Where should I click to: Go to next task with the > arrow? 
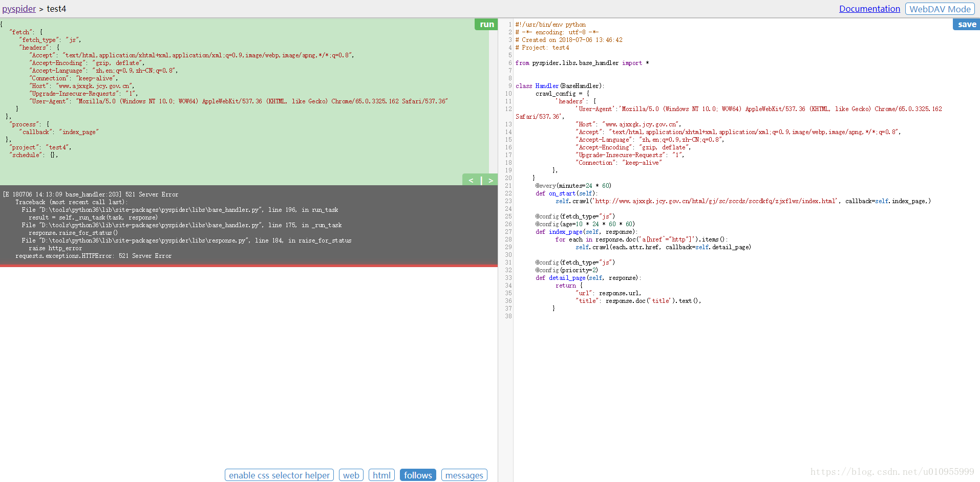pyautogui.click(x=491, y=180)
